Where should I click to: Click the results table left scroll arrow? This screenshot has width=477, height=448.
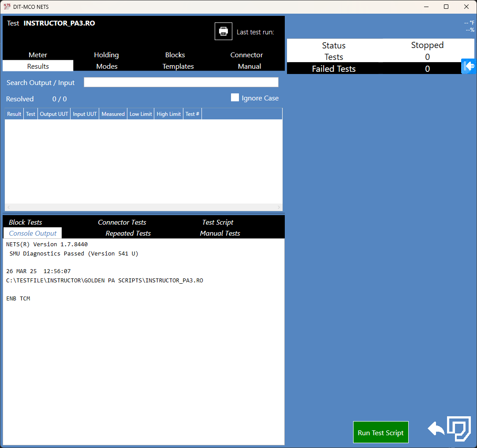tap(9, 207)
